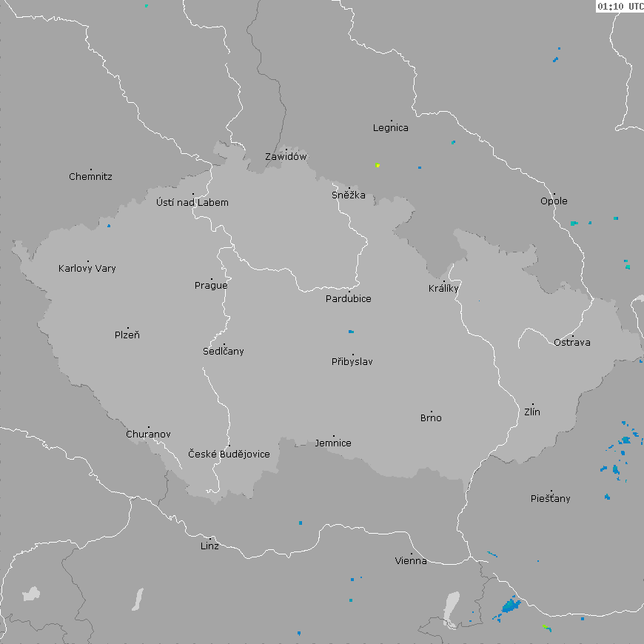Click the České Budějovice label
Viewport: 644px width, 644px height.
(229, 454)
